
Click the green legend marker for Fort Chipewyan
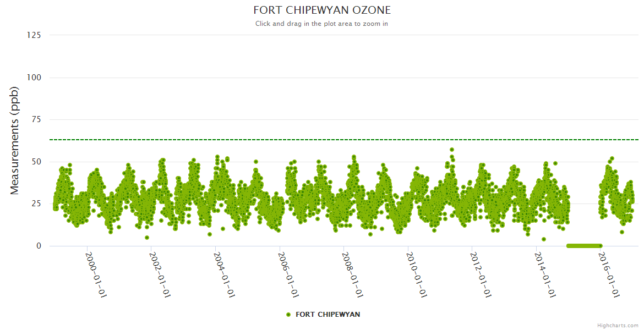288,315
